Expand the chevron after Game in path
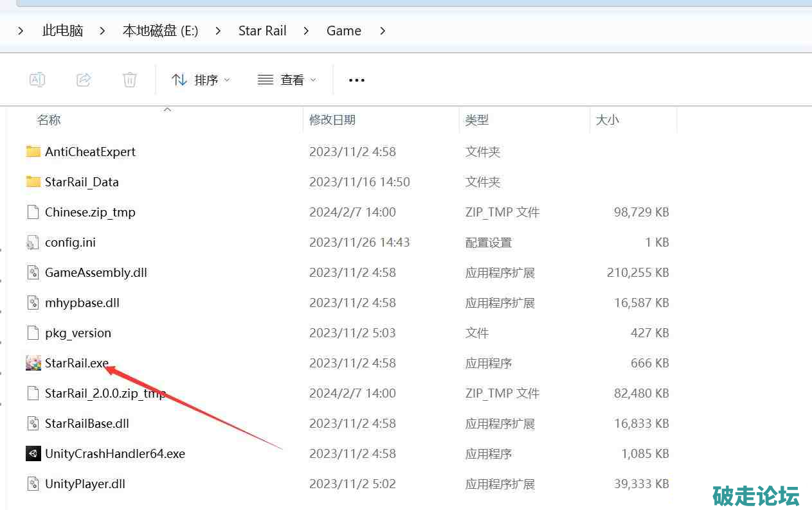This screenshot has height=510, width=812. pyautogui.click(x=383, y=31)
